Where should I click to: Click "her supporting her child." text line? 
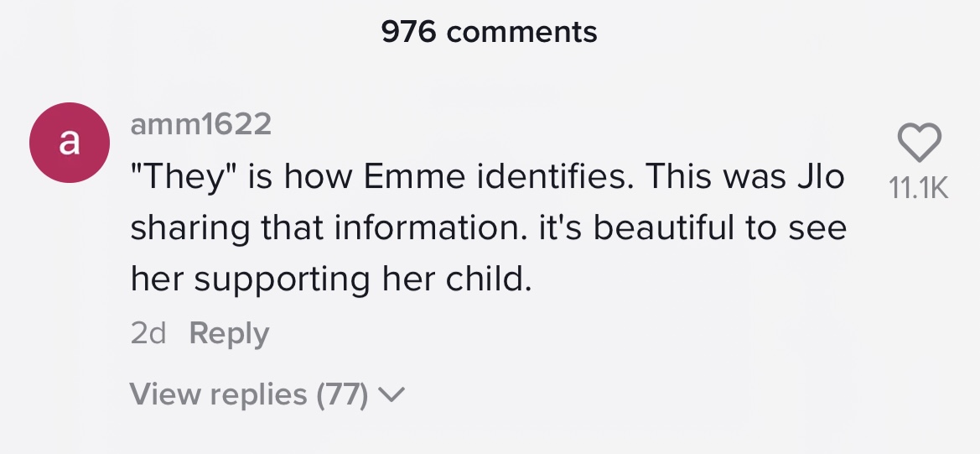(x=331, y=279)
